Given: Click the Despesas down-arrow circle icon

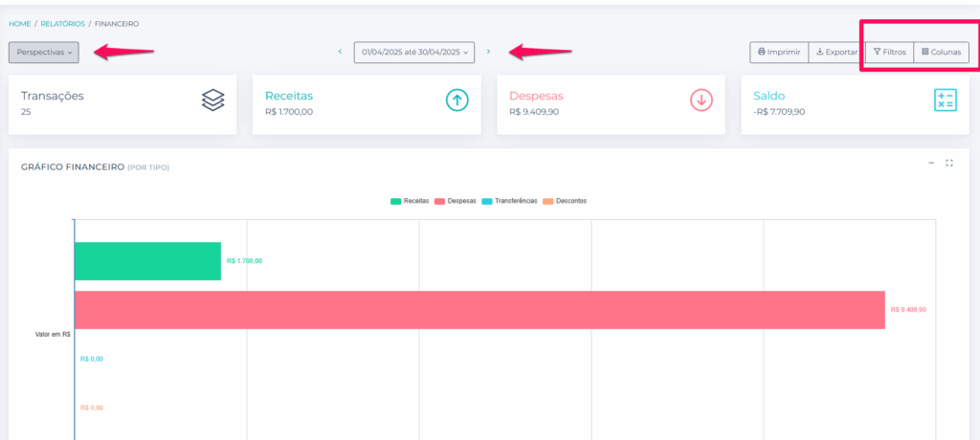Looking at the screenshot, I should 702,100.
